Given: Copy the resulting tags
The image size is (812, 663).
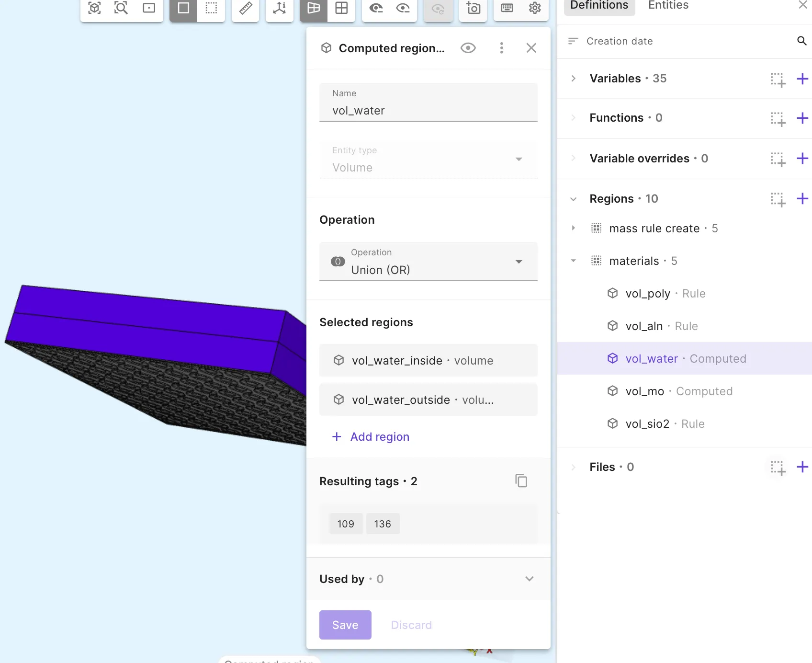Looking at the screenshot, I should (x=521, y=480).
